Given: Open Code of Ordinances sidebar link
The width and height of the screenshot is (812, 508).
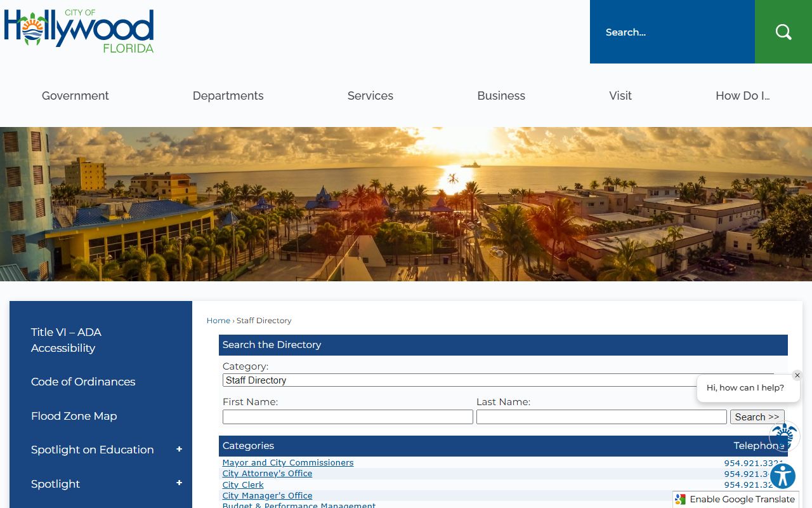Looking at the screenshot, I should pyautogui.click(x=83, y=382).
